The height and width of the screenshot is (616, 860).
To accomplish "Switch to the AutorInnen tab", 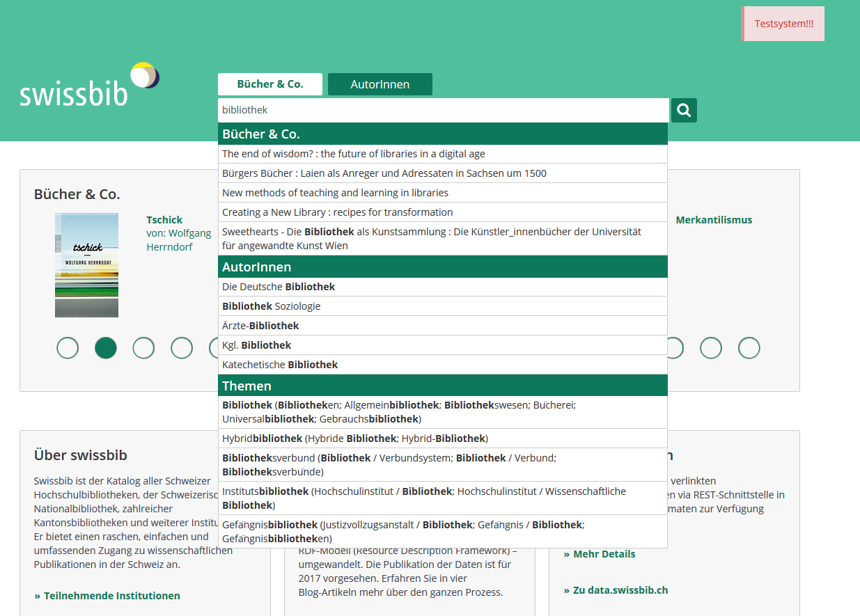I will point(380,84).
